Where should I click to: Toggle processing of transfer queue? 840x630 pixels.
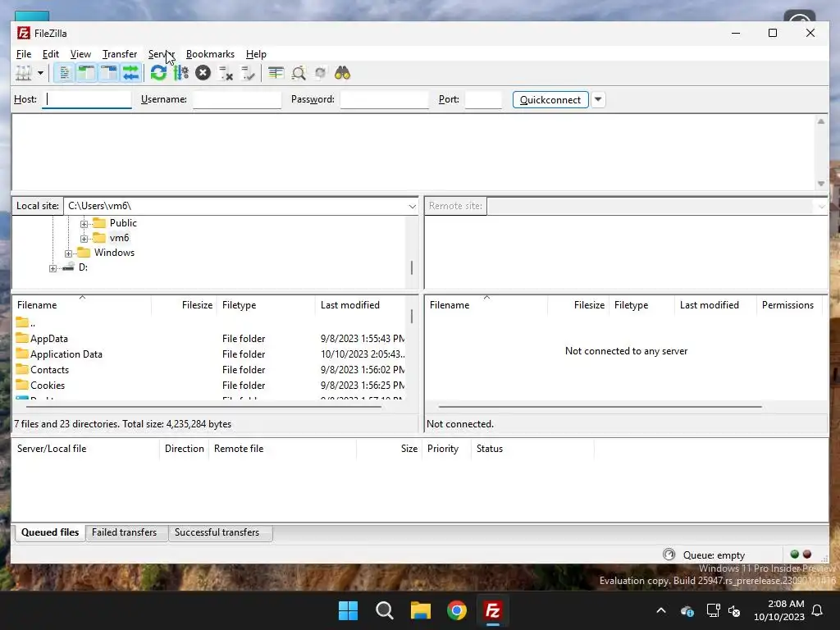181,73
